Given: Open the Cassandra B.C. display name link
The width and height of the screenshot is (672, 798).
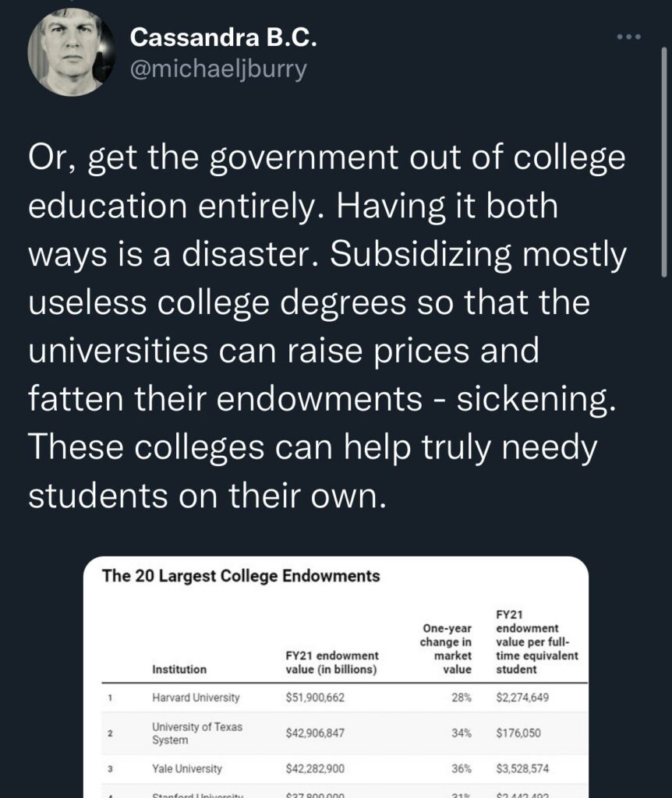Looking at the screenshot, I should (223, 36).
